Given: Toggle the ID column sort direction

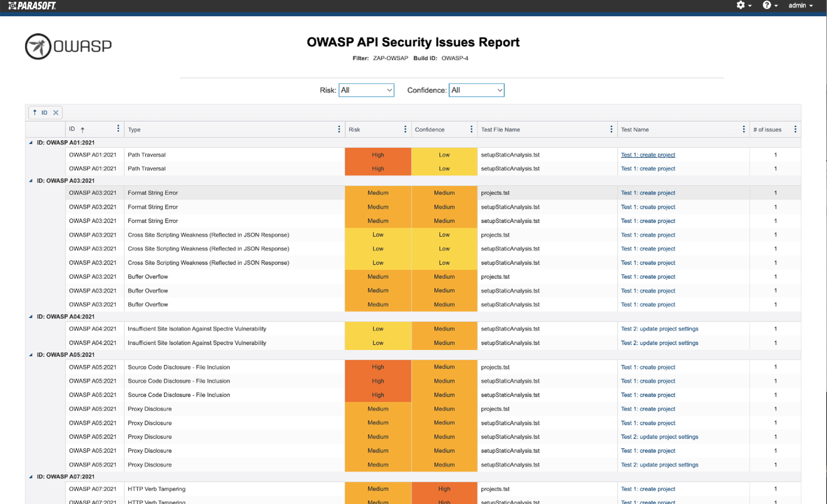Looking at the screenshot, I should click(82, 129).
